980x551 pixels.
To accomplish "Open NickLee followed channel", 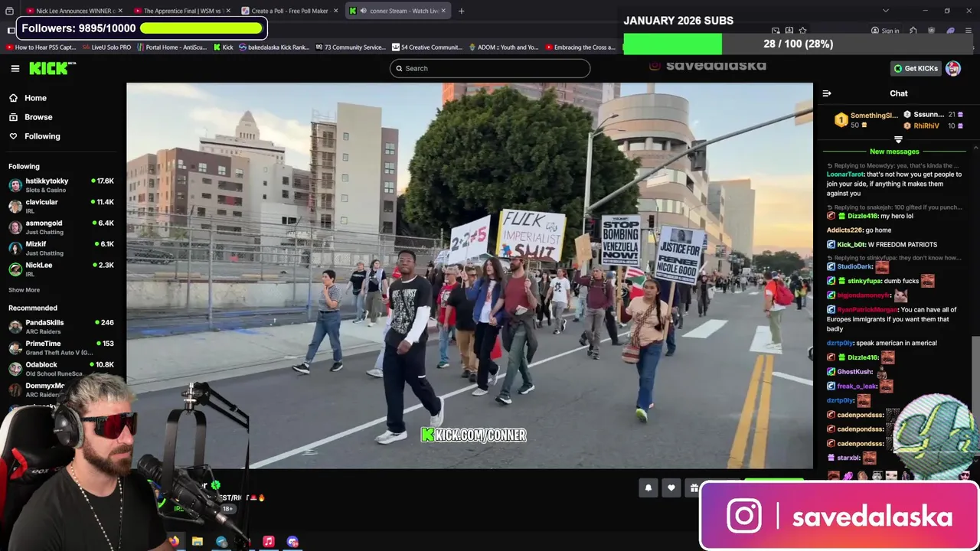I will coord(61,269).
